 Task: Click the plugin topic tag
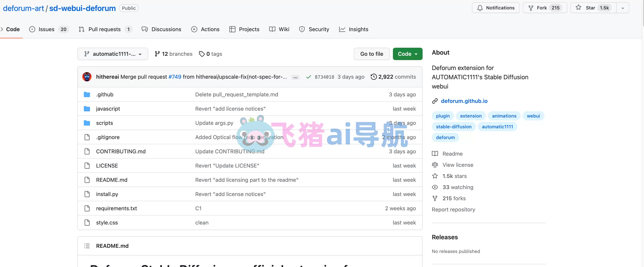point(443,116)
